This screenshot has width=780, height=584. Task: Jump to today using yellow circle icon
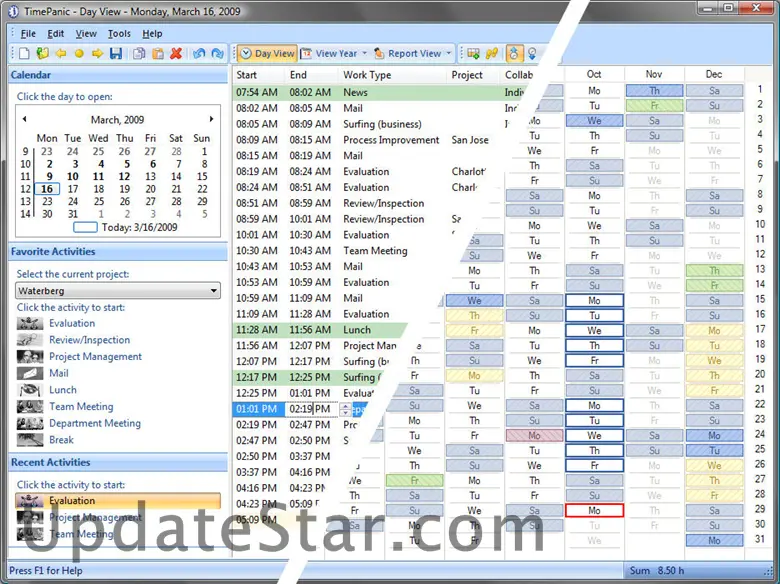[79, 53]
